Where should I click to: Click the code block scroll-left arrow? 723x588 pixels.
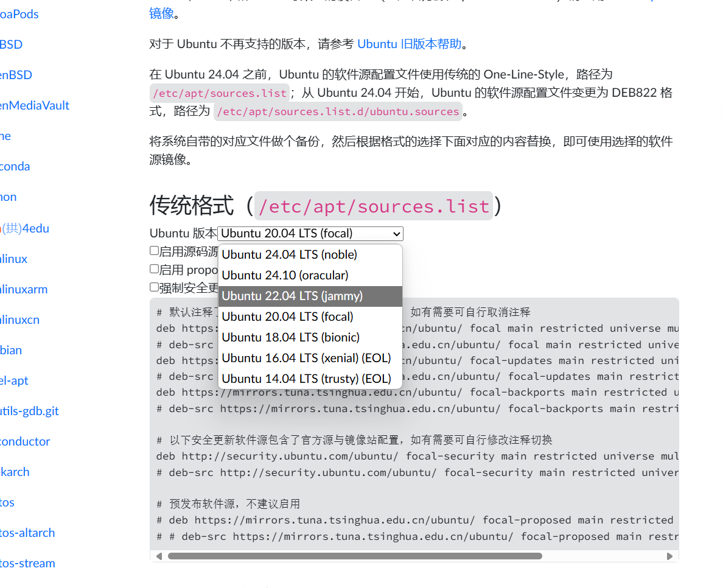(159, 556)
